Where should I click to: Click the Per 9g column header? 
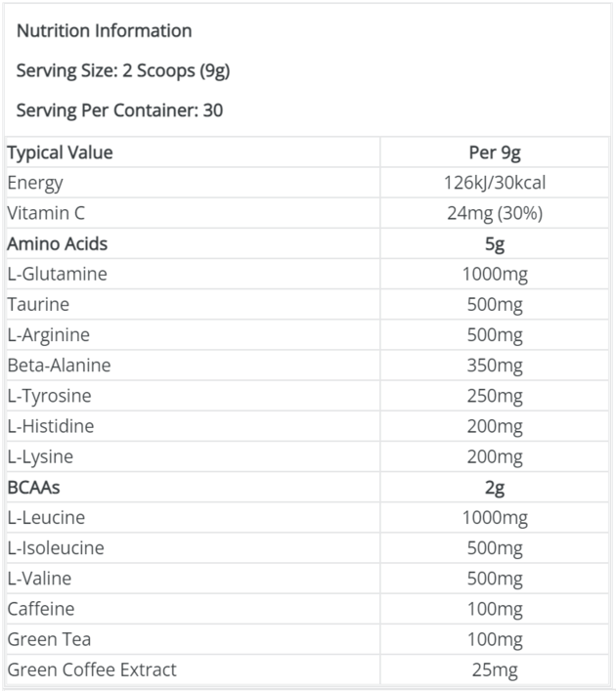pos(495,152)
